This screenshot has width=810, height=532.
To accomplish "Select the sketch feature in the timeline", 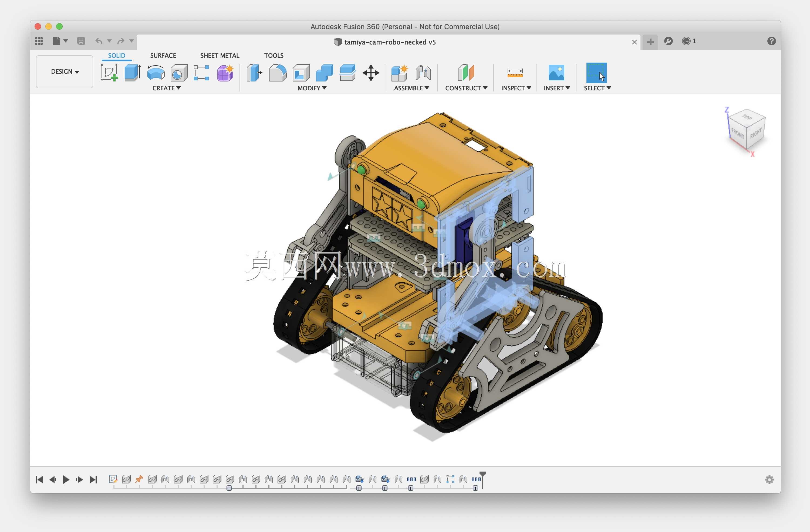I will tap(113, 479).
